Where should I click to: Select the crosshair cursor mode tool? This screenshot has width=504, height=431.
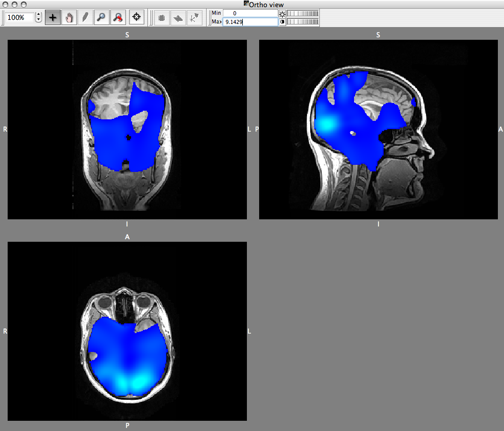coord(53,17)
